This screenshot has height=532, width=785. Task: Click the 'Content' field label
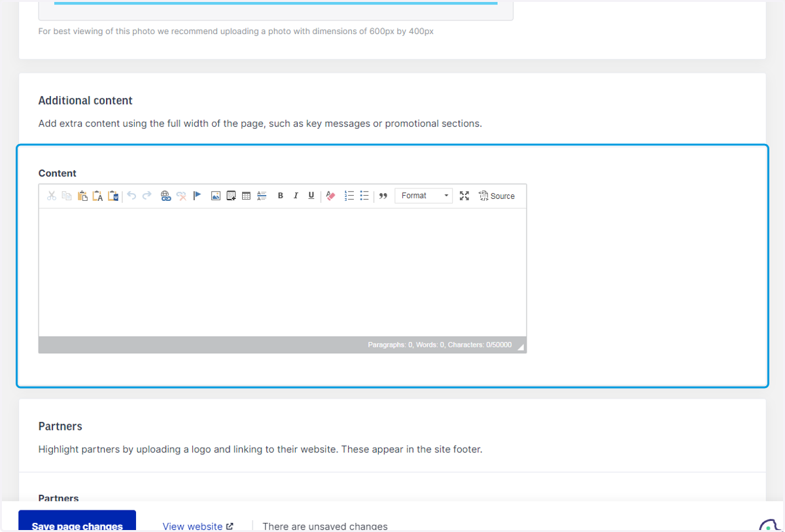(58, 173)
